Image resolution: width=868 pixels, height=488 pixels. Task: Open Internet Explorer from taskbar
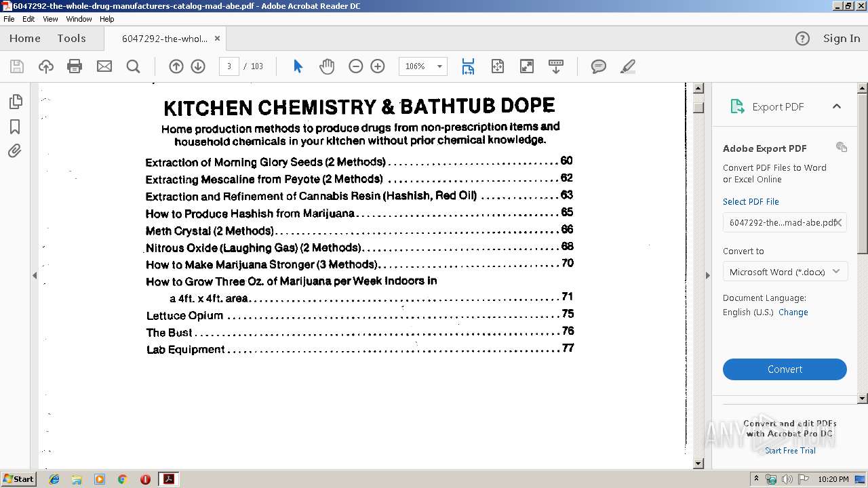click(x=54, y=479)
